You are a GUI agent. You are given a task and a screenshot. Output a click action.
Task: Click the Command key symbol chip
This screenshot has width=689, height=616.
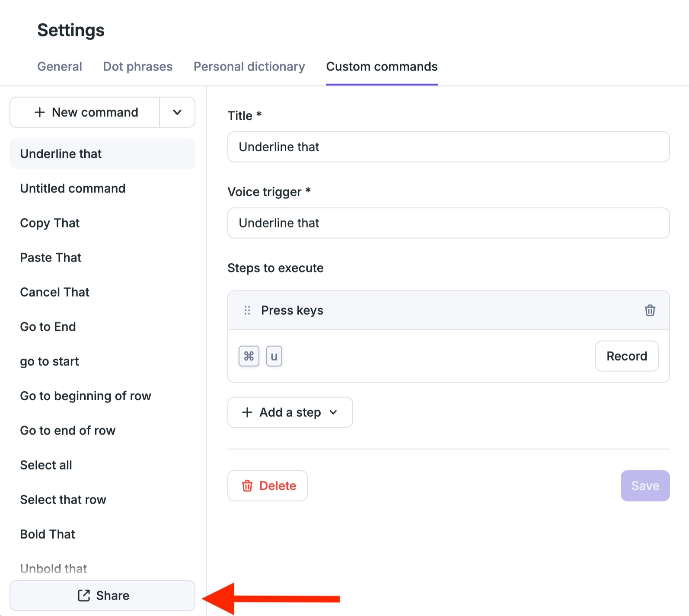pyautogui.click(x=249, y=356)
